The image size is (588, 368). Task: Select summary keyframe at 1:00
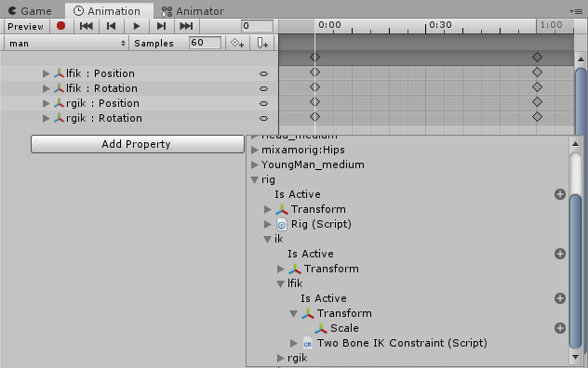tap(537, 58)
